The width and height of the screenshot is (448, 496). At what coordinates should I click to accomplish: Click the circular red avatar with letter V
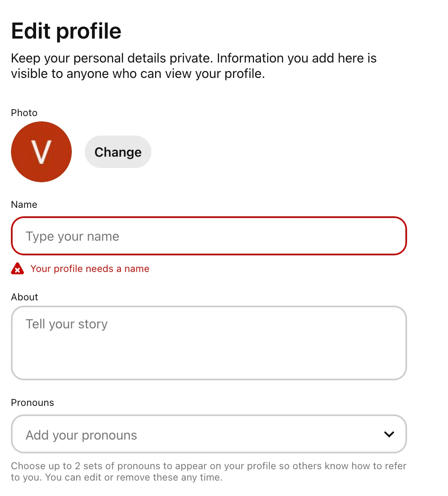pos(41,152)
